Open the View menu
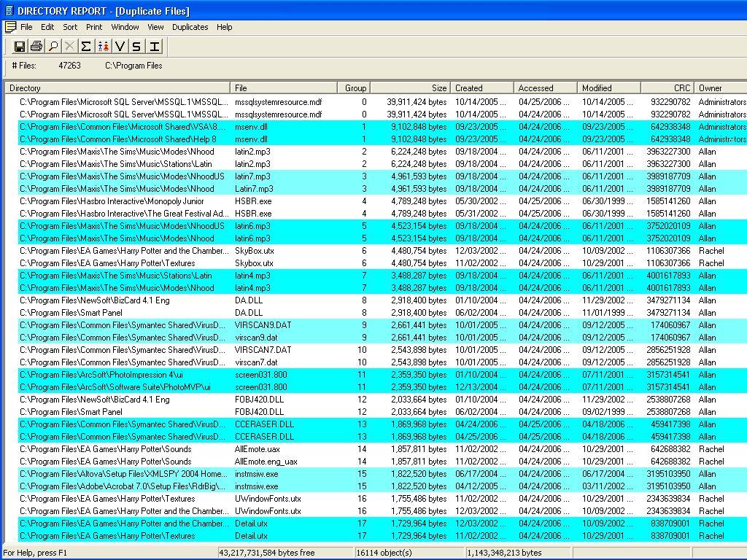The width and height of the screenshot is (747, 560). [155, 27]
